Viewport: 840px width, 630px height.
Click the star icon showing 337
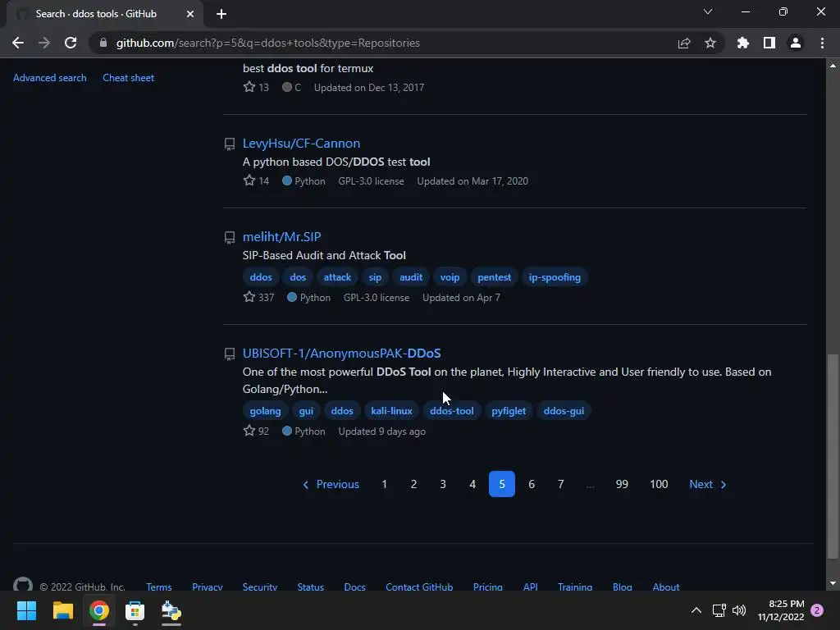pos(249,297)
